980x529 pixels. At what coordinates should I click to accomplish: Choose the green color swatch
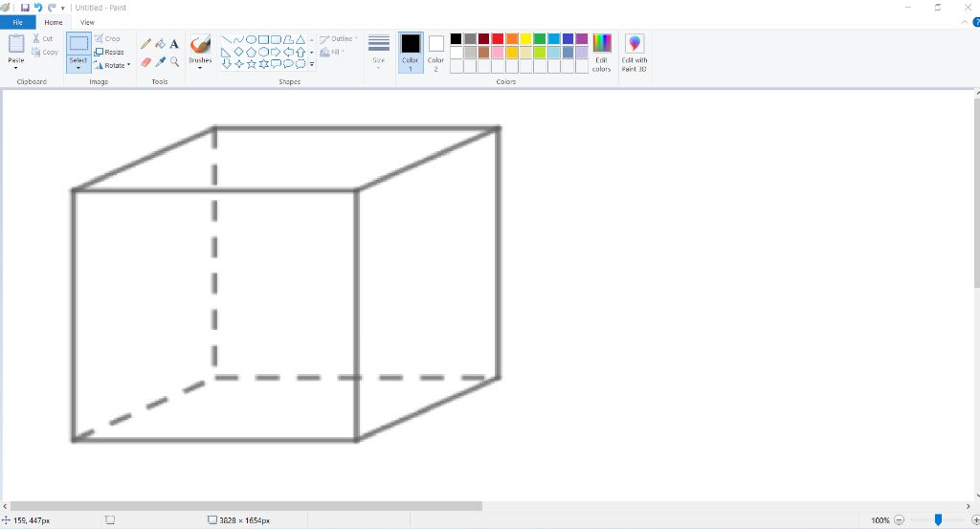pyautogui.click(x=540, y=38)
